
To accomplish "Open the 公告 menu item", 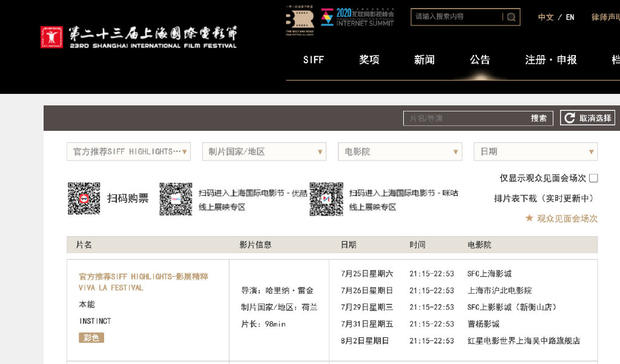I will tap(480, 60).
